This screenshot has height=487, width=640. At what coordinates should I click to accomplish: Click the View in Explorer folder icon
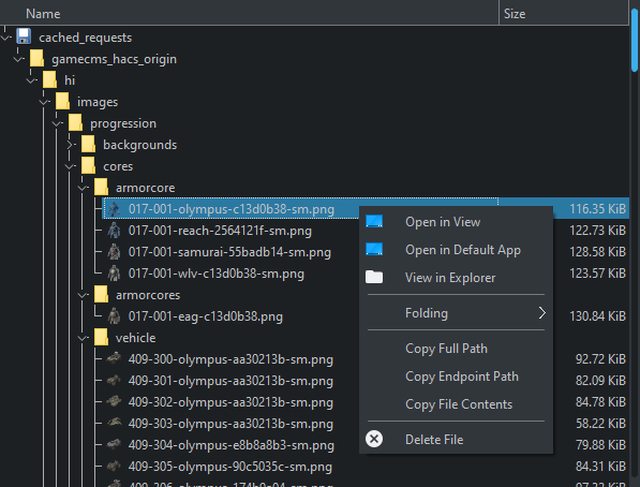coord(374,277)
